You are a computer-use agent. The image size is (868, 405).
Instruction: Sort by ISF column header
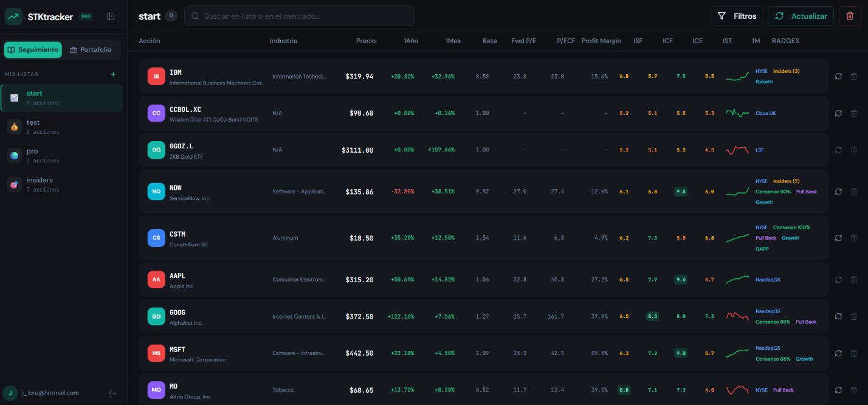click(x=638, y=41)
